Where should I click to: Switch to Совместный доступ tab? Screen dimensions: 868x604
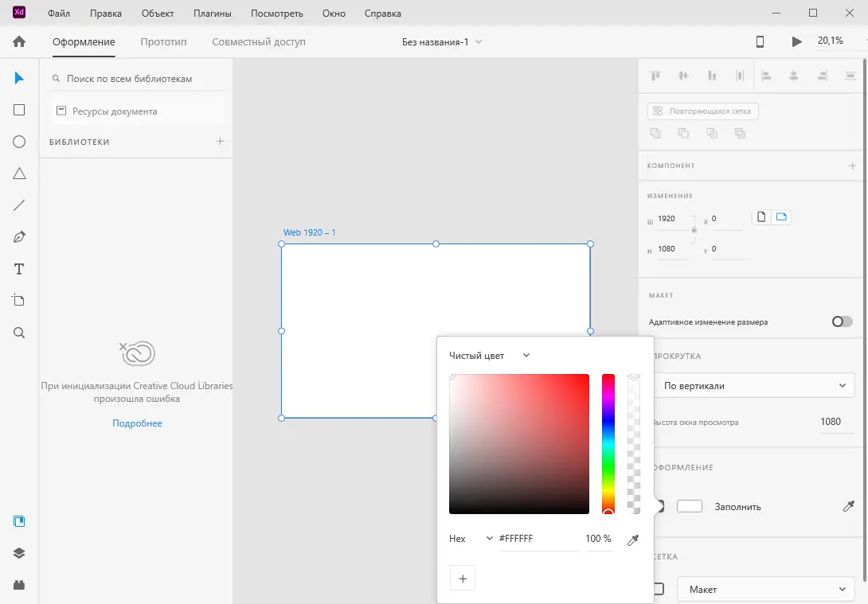(259, 41)
